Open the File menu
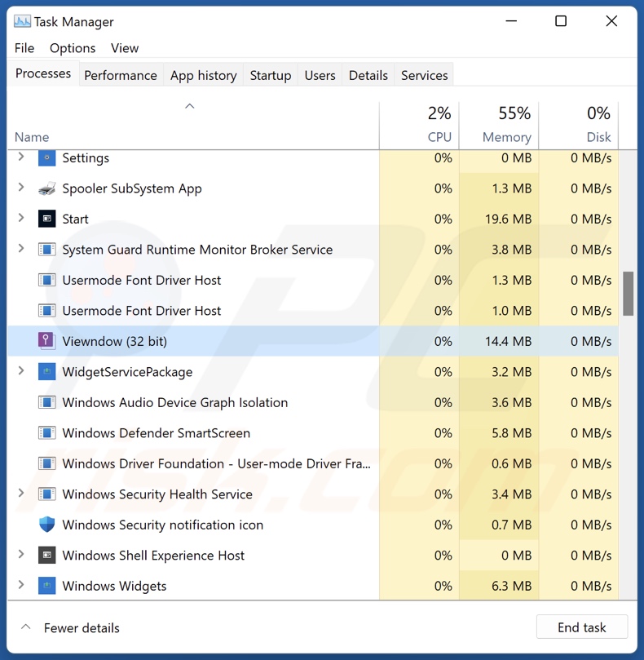Viewport: 644px width, 660px height. [x=24, y=48]
